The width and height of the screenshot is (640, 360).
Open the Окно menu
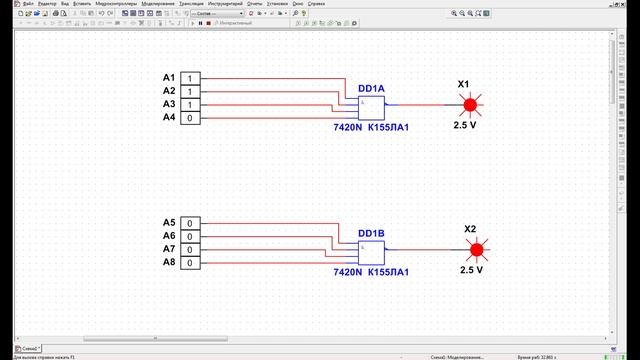(x=298, y=4)
